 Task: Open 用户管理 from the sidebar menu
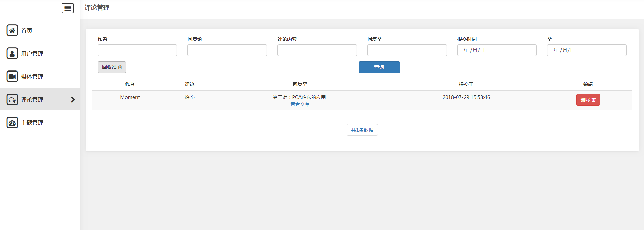point(32,54)
